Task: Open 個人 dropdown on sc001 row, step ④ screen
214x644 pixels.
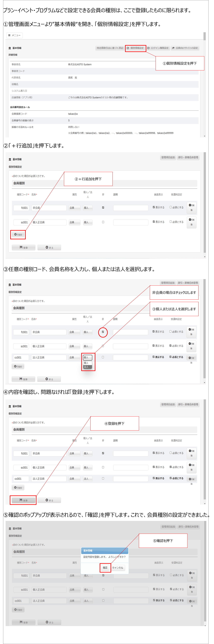Action: click(x=88, y=467)
